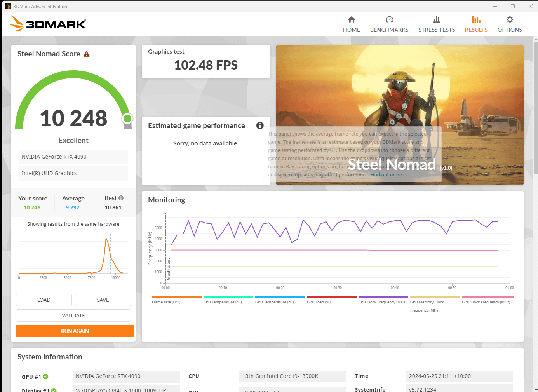Click the GPU #1 green check icon
538x392 pixels.
tap(45, 376)
